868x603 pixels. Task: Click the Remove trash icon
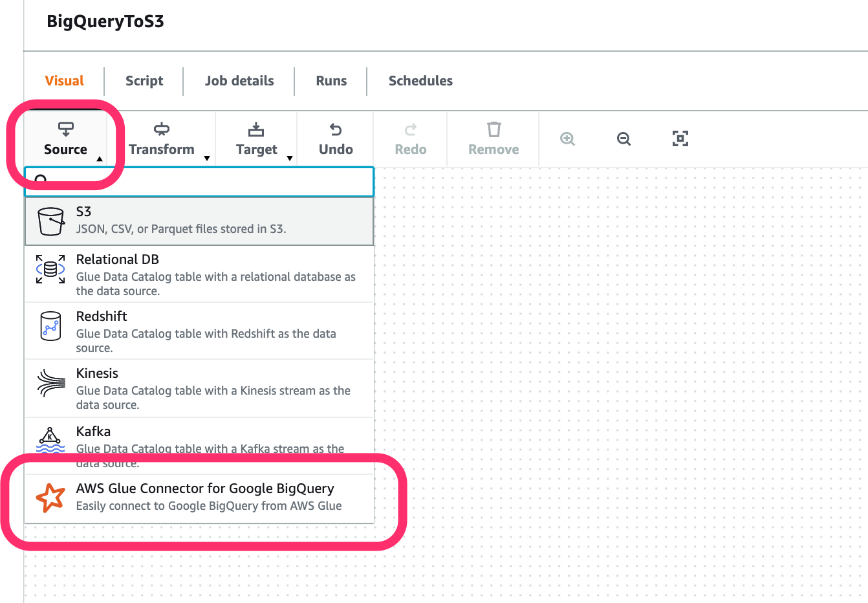(494, 129)
